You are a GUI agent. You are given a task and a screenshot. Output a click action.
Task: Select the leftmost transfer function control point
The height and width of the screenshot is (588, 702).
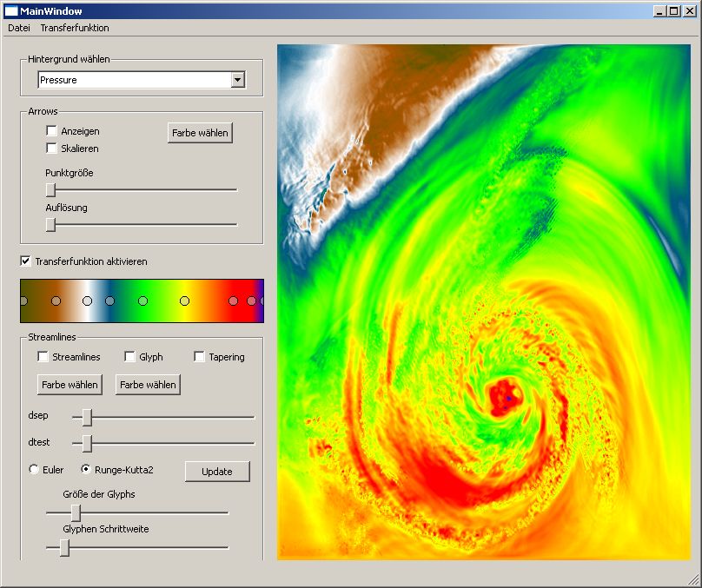23,301
